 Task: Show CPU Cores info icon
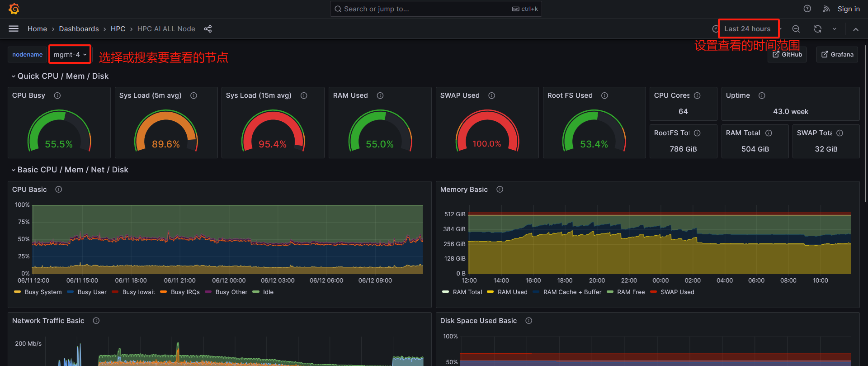pyautogui.click(x=697, y=95)
